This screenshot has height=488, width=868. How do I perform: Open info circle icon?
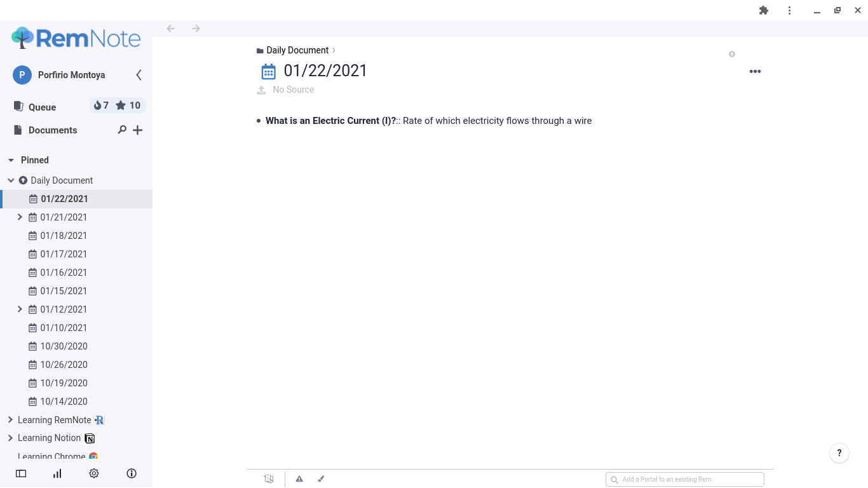click(x=132, y=473)
